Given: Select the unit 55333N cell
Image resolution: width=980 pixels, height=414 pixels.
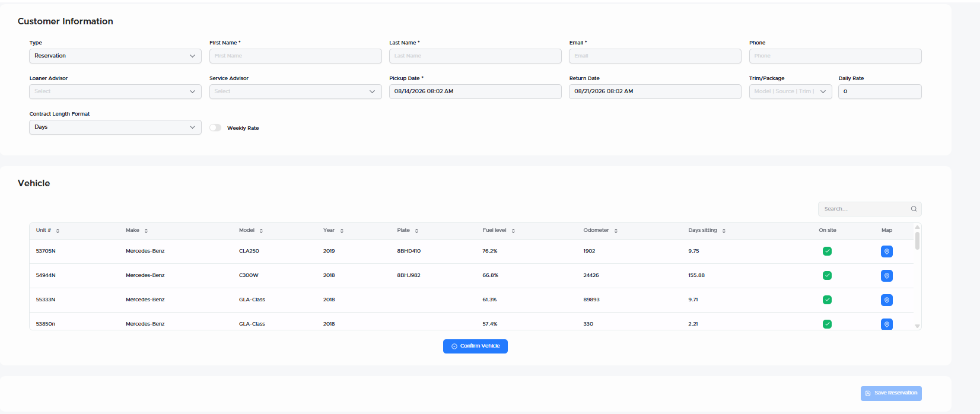Looking at the screenshot, I should 46,300.
